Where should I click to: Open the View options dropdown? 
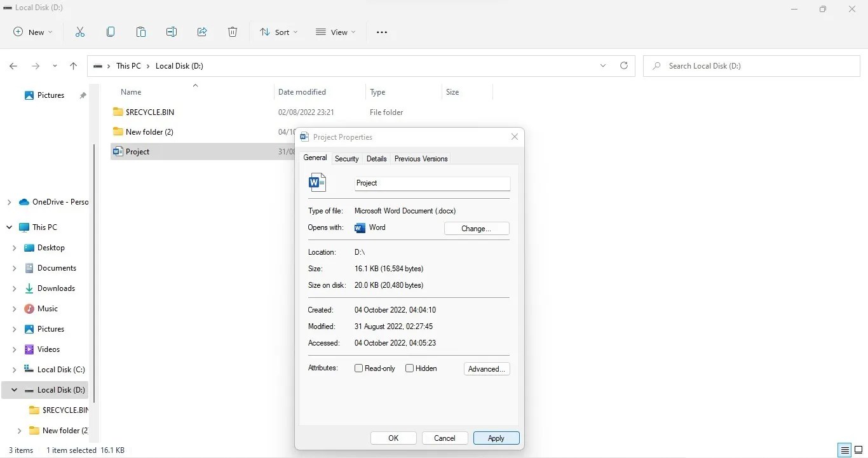(x=336, y=32)
